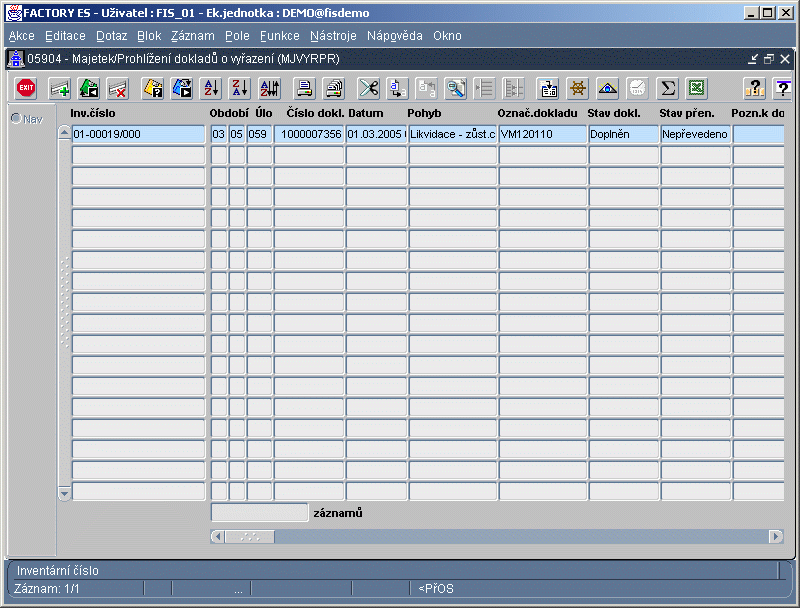Click the record count field beside 'záznamů'
The height and width of the screenshot is (608, 800).
259,513
